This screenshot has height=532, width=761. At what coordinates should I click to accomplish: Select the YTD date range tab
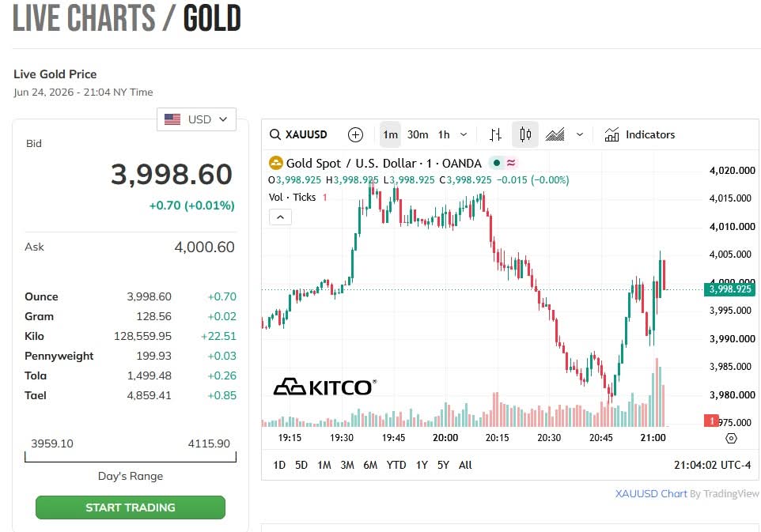pos(396,465)
